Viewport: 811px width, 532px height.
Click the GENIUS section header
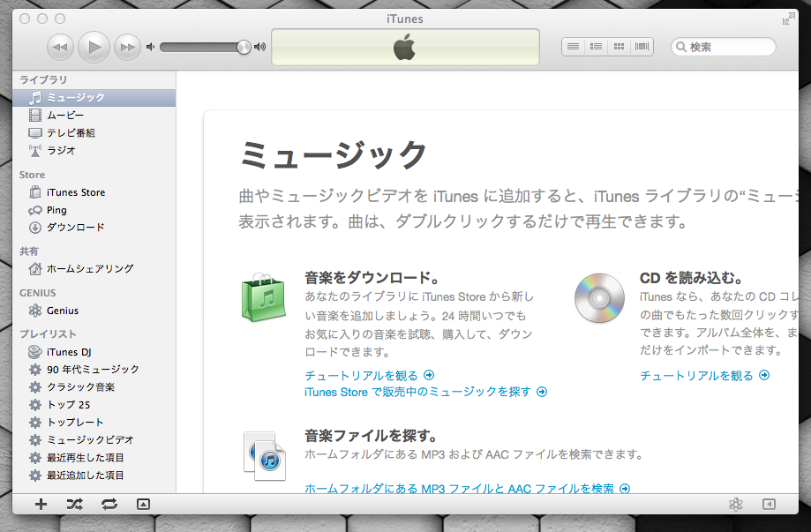(38, 293)
